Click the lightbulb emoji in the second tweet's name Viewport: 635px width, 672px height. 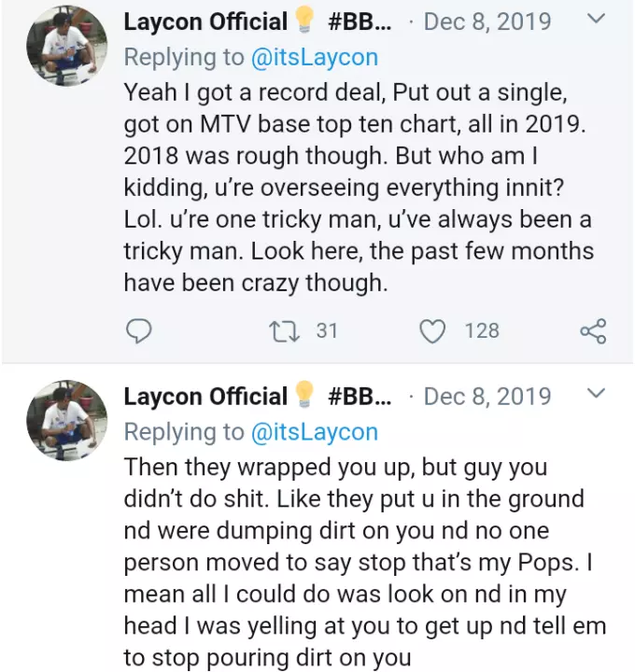[x=303, y=397]
